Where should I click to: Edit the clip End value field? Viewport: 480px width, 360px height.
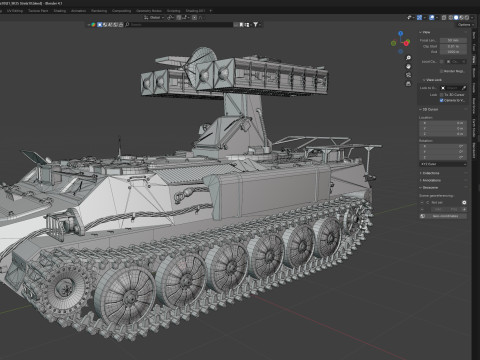(453, 52)
